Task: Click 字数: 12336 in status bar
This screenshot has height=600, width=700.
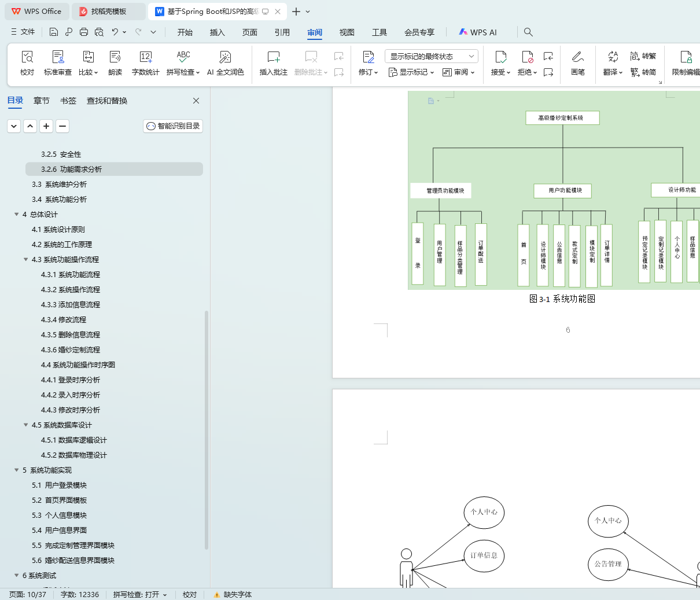Action: 80,594
